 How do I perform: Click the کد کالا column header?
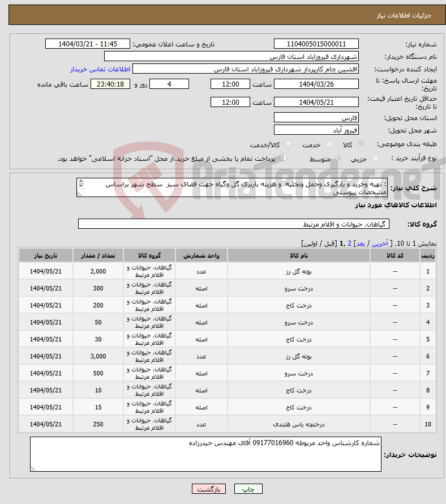point(395,255)
